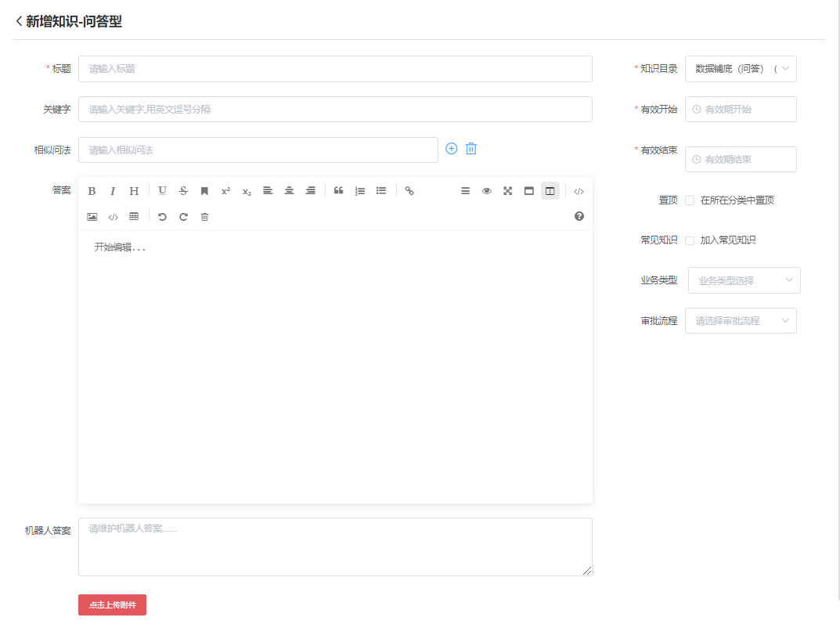
Task: Enable single-pane reading mode in the editor
Action: [x=528, y=191]
